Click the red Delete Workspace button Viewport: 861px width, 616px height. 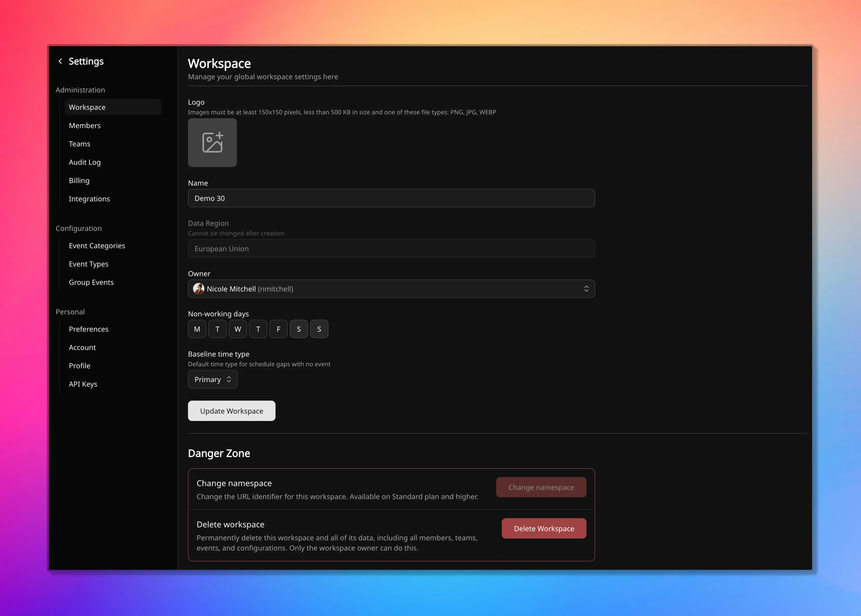[544, 529]
